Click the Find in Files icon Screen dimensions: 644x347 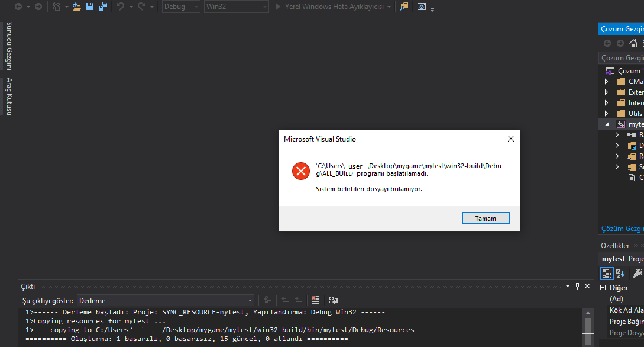pyautogui.click(x=404, y=7)
